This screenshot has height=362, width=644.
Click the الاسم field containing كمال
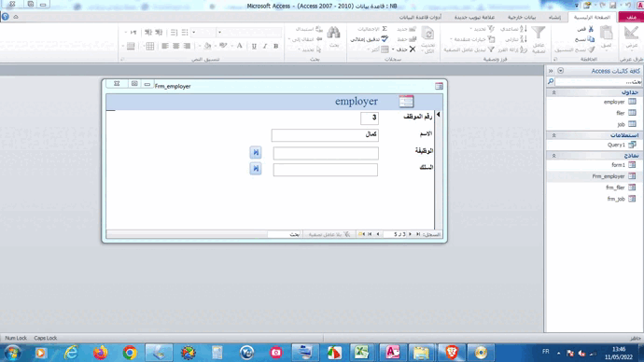tap(325, 135)
